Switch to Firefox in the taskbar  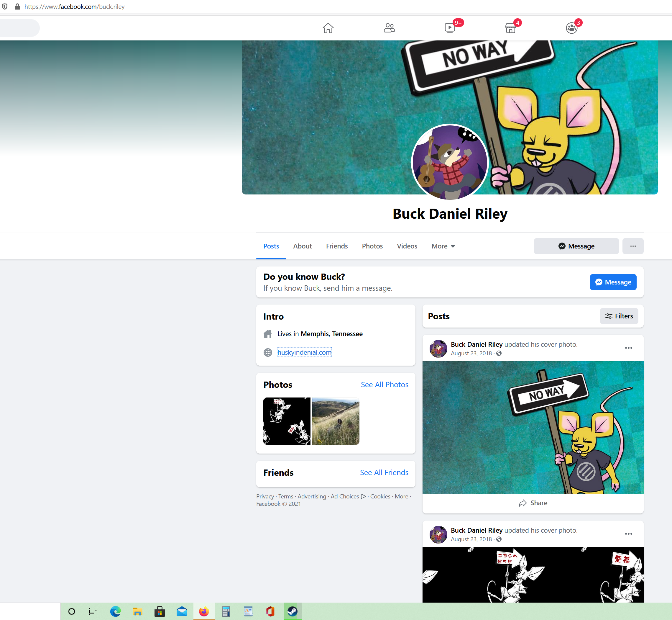[x=204, y=611]
